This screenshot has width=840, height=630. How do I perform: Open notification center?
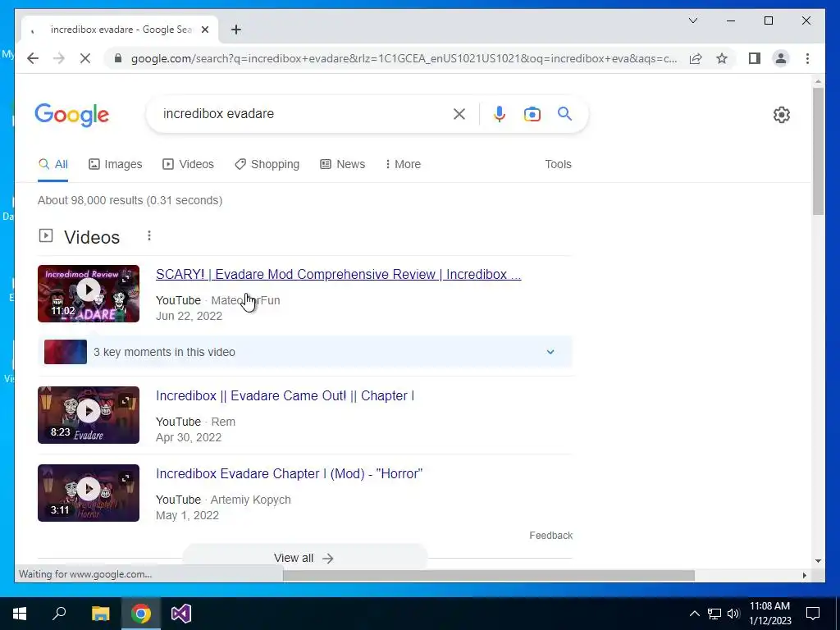[813, 614]
